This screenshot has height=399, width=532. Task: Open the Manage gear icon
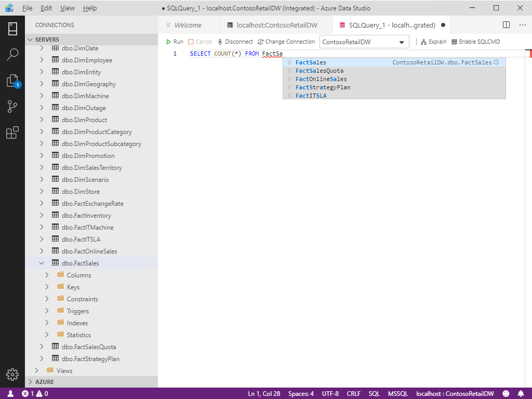pos(12,374)
